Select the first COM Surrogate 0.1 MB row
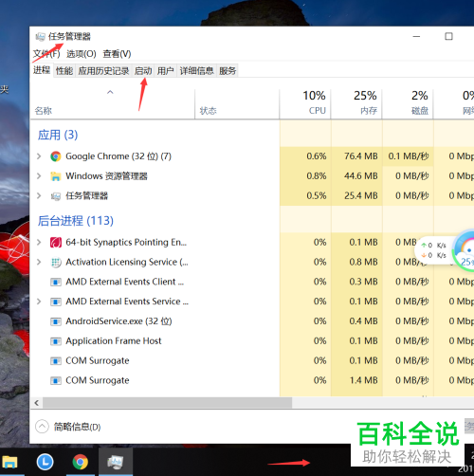Viewport: 474px width, 476px height. pos(252,360)
